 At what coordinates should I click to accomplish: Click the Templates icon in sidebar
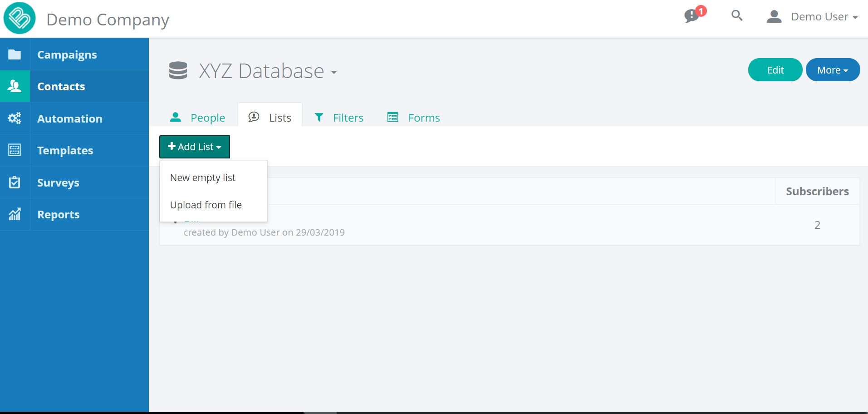[15, 150]
